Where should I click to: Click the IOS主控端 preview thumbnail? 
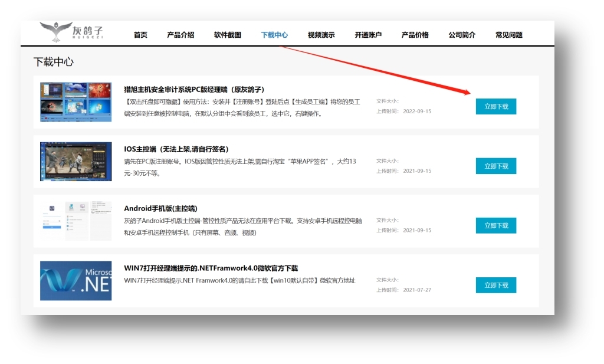click(x=75, y=161)
